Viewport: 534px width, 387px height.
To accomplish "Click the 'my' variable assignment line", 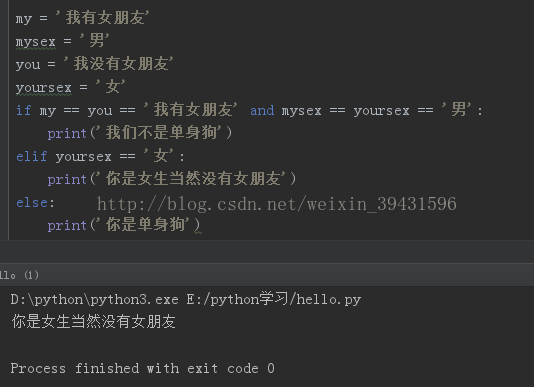I will 82,18.
